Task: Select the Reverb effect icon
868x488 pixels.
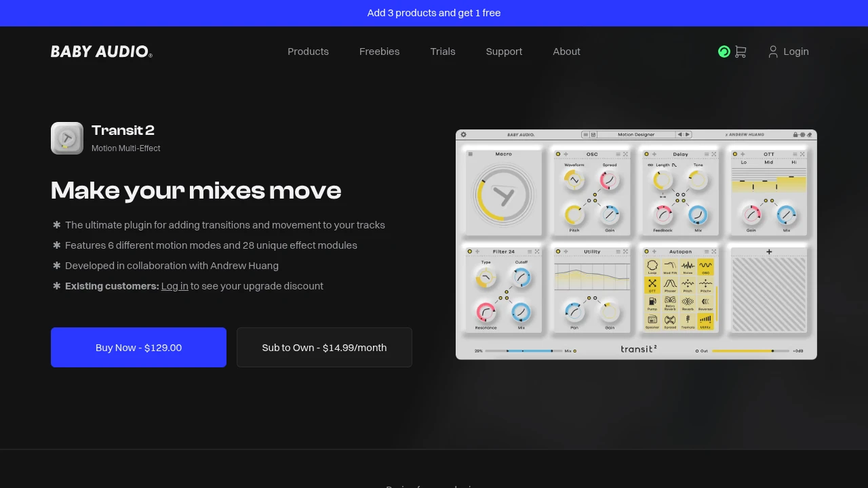Action: [x=688, y=304]
